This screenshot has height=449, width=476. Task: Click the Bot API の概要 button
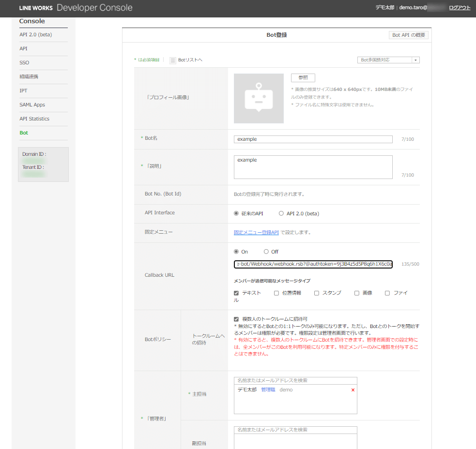click(409, 35)
